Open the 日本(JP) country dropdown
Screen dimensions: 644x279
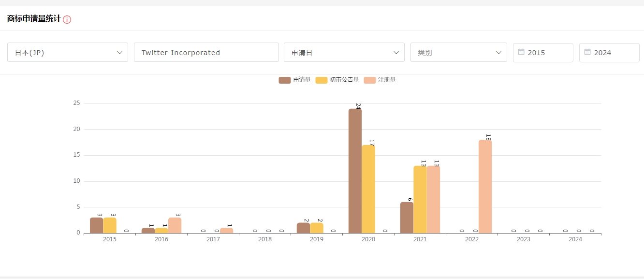[x=67, y=52]
